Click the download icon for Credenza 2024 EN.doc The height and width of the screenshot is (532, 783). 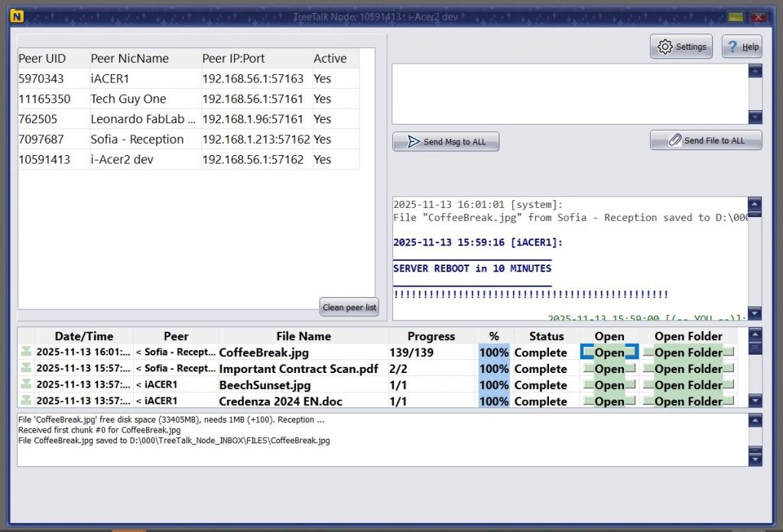(25, 401)
